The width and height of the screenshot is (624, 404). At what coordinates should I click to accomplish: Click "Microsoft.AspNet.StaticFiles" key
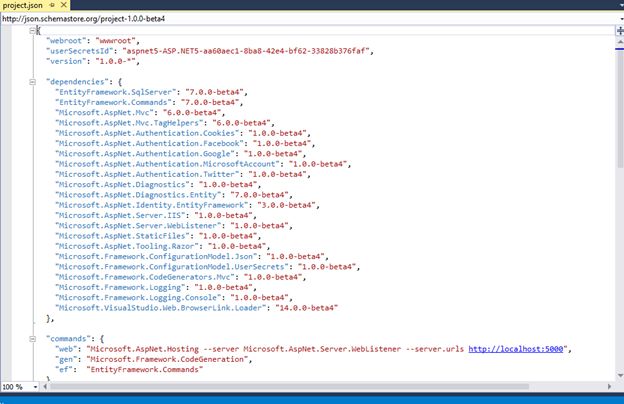(122, 236)
